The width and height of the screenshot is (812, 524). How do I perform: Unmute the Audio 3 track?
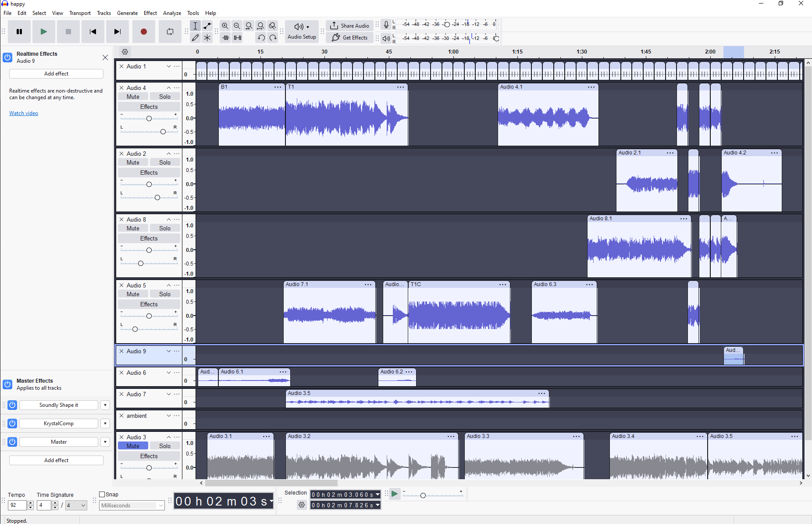(133, 446)
